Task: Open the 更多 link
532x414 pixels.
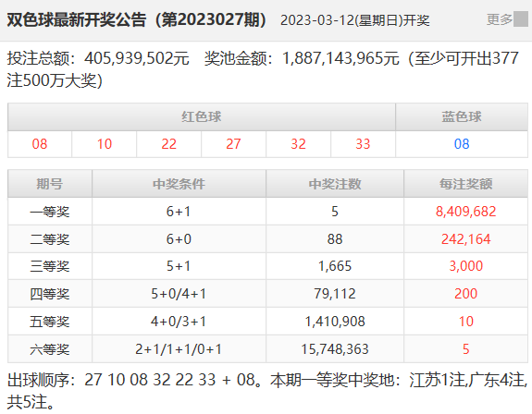Action: (499, 19)
